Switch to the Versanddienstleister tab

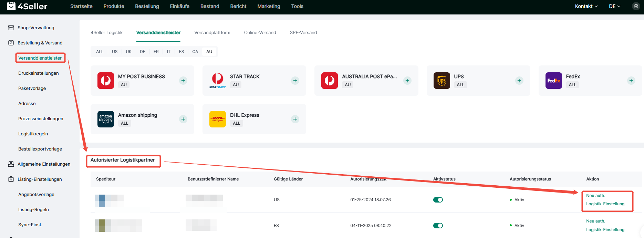pos(158,32)
